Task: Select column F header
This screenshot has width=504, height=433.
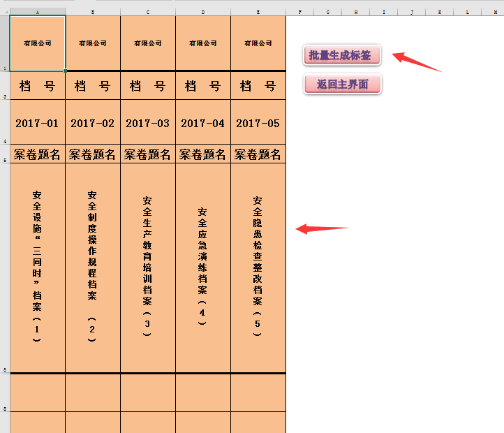Action: pos(300,13)
